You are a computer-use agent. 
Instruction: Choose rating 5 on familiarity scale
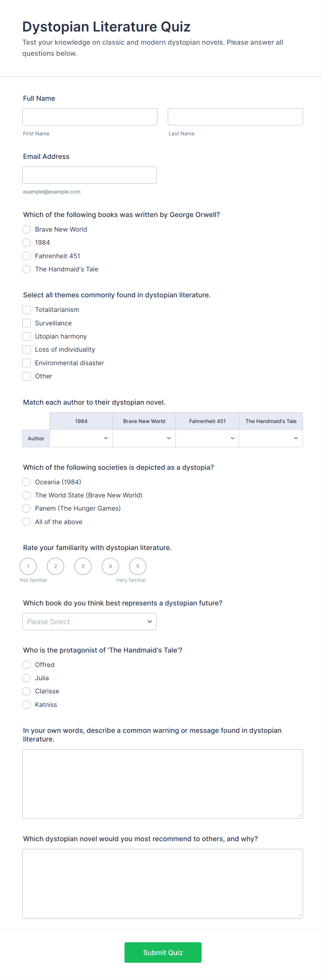138,566
